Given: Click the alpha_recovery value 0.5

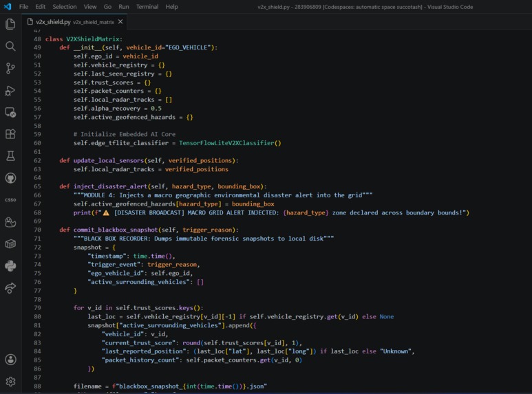Looking at the screenshot, I should [x=156, y=109].
